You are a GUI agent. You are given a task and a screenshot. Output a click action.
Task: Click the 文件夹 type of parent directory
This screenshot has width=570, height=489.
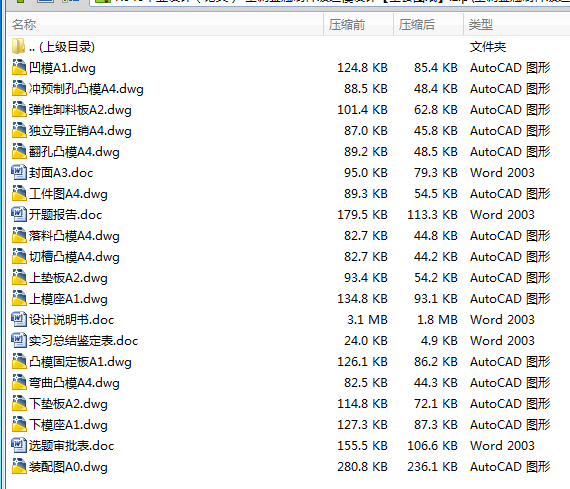click(488, 47)
